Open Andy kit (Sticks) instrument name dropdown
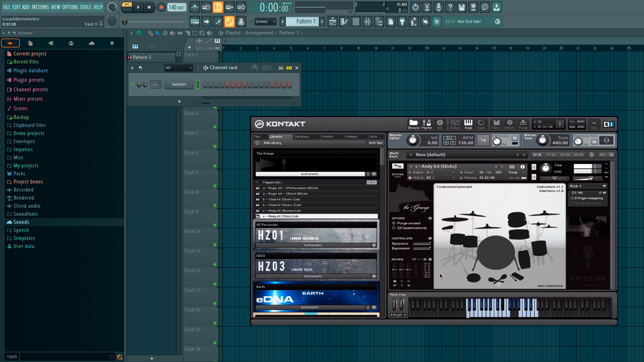Image resolution: width=644 pixels, height=362 pixels. (411, 166)
